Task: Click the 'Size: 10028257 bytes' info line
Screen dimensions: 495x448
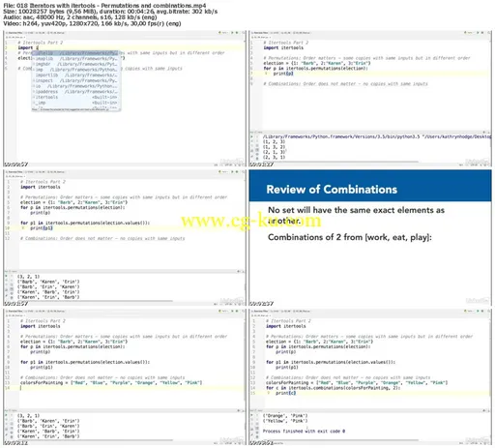Action: tap(110, 12)
